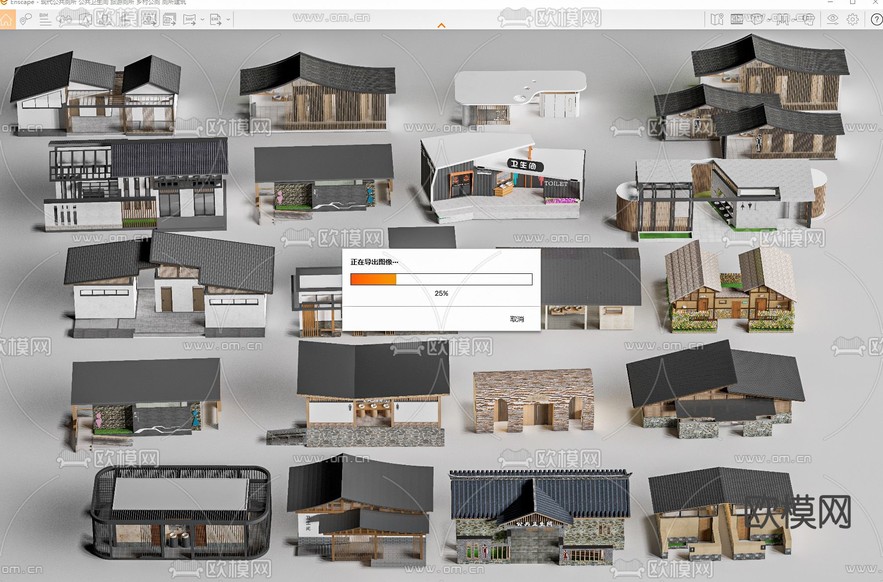The height and width of the screenshot is (582, 883).
Task: Click the 25% progress text
Action: pyautogui.click(x=441, y=294)
